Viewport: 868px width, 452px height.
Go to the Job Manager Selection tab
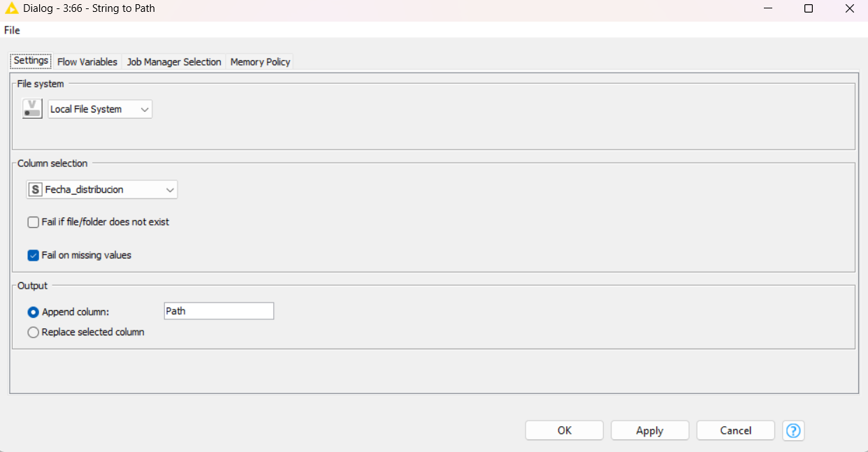click(174, 62)
